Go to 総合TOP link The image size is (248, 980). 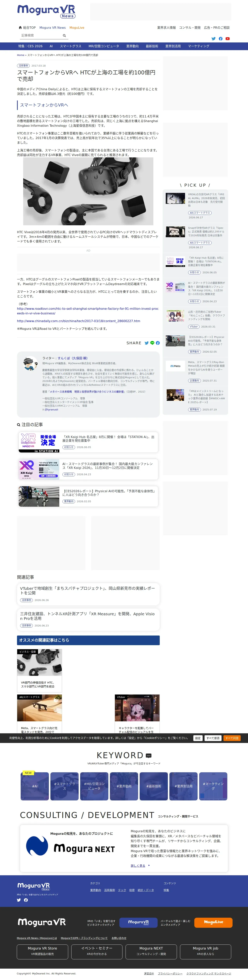click(29, 27)
